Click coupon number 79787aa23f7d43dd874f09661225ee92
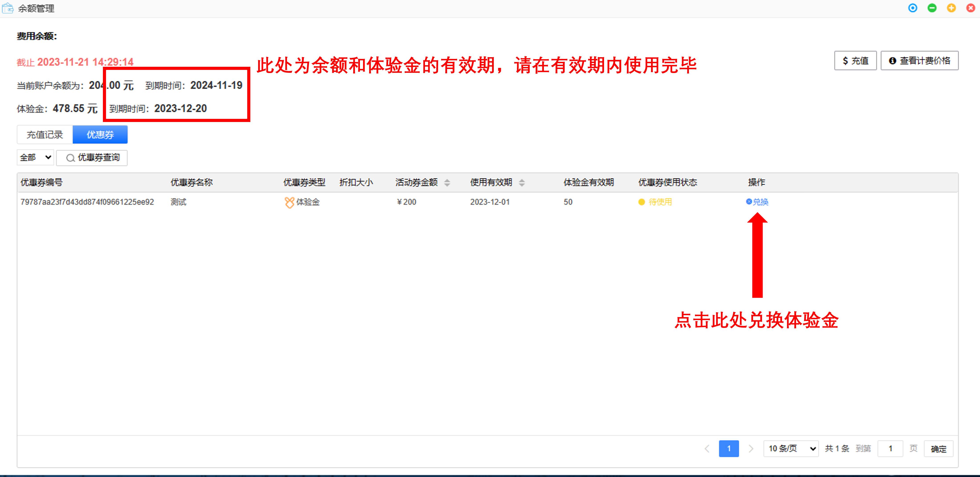 (x=87, y=202)
